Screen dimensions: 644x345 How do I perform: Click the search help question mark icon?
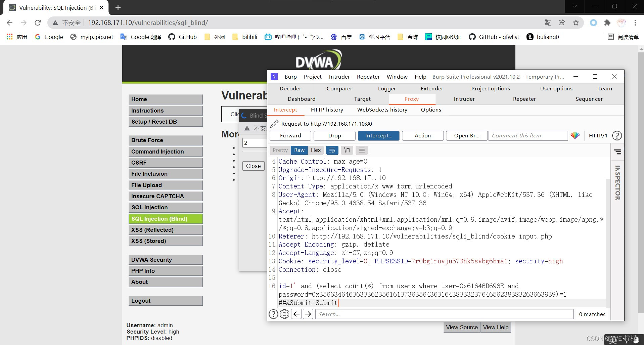point(273,314)
